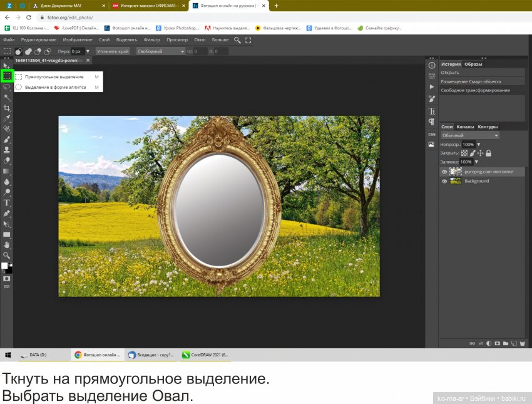
Task: Expand the 'Свободный' selection style dropdown
Action: pos(161,51)
